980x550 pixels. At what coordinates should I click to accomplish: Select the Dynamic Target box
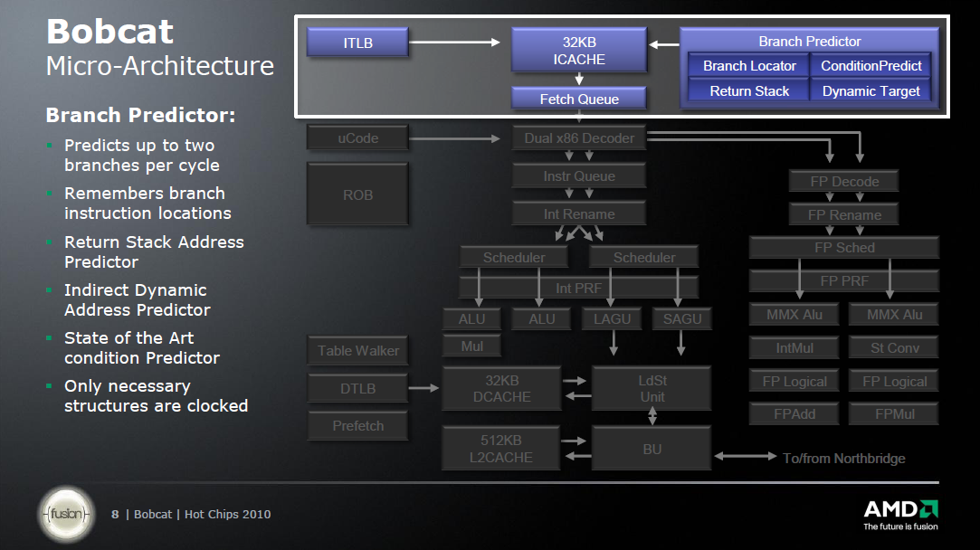(x=871, y=90)
